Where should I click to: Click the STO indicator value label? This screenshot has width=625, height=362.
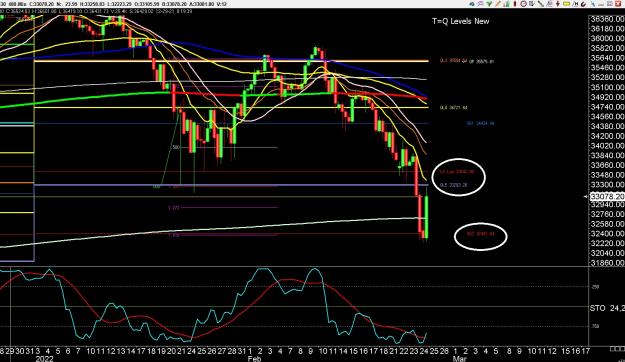click(x=607, y=308)
